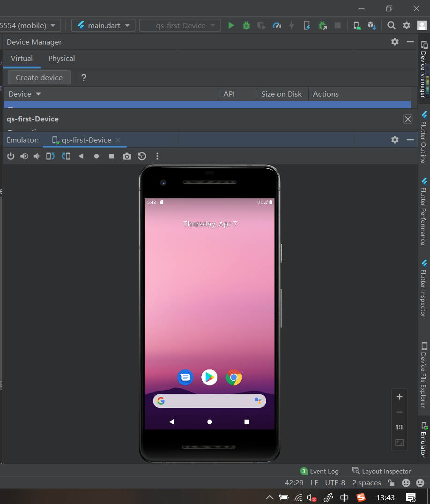Hide the Emulator panel
This screenshot has height=504, width=430.
pyautogui.click(x=410, y=140)
